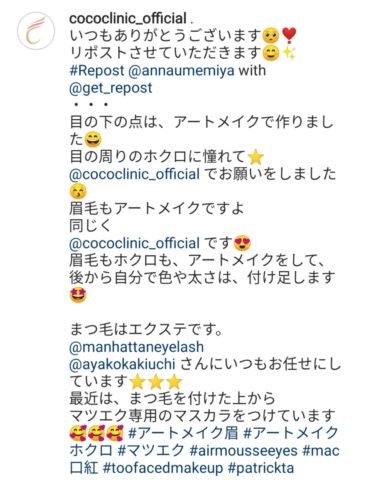Visit the @annaumemiya profile mention
Screen dimensions: 381x480
click(181, 71)
